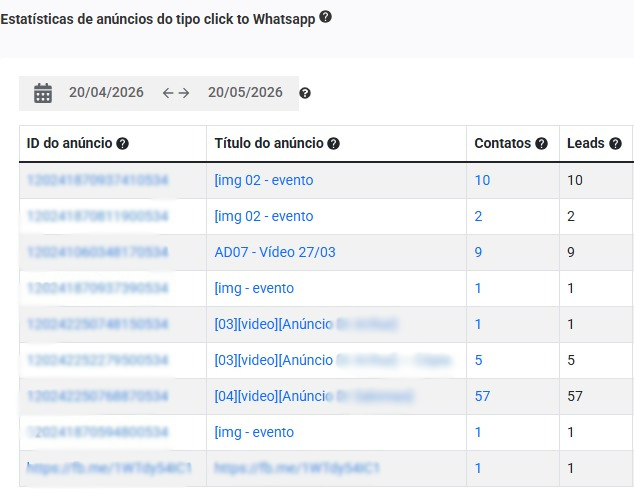The image size is (634, 504).
Task: Click help icon beside Leads header
Action: click(615, 144)
